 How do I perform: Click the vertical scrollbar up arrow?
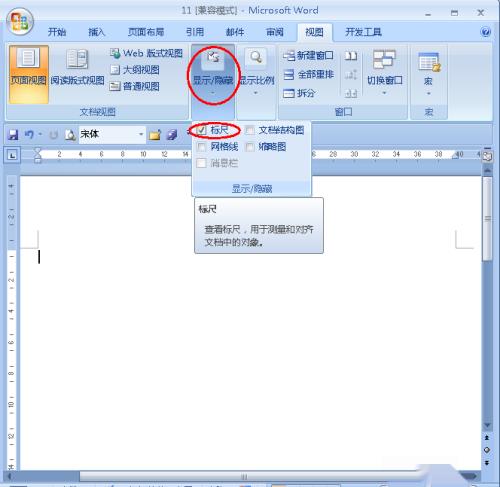pos(488,170)
